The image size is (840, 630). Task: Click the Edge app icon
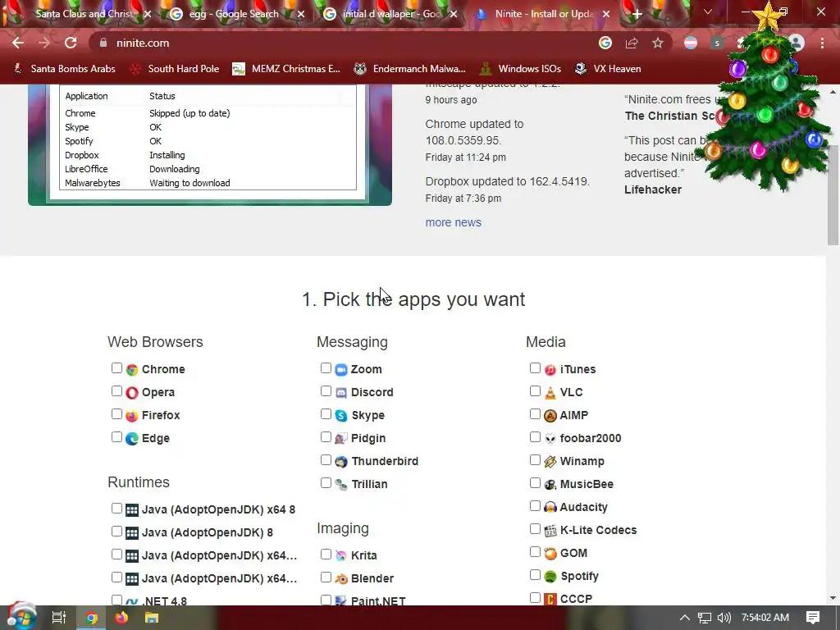point(132,439)
